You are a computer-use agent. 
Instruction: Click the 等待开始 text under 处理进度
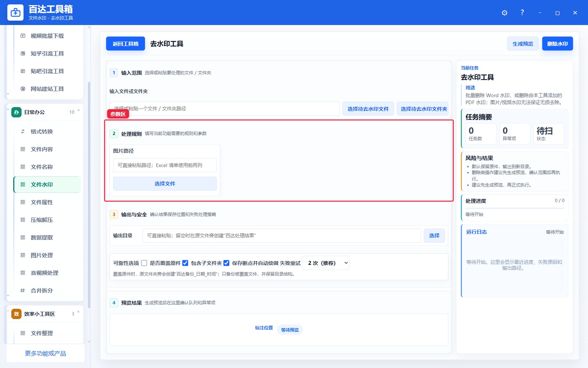pos(474,214)
